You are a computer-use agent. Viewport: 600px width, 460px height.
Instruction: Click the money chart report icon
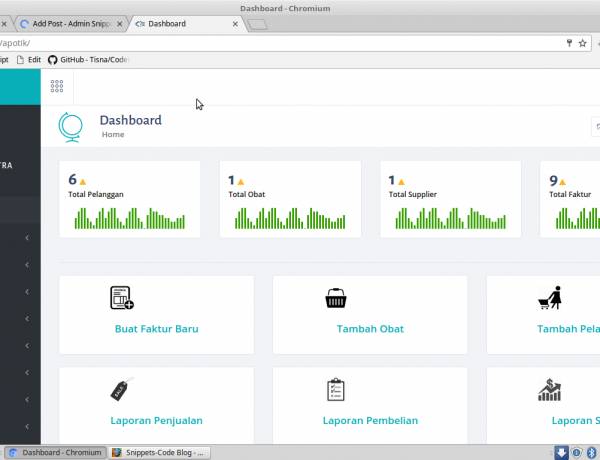coord(549,390)
